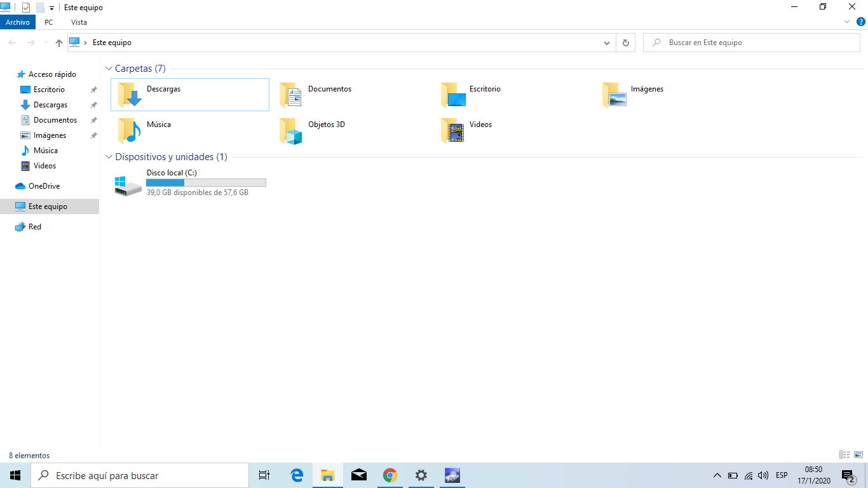Viewport: 868px width, 488px height.
Task: Open the Archivo menu
Action: click(x=18, y=22)
